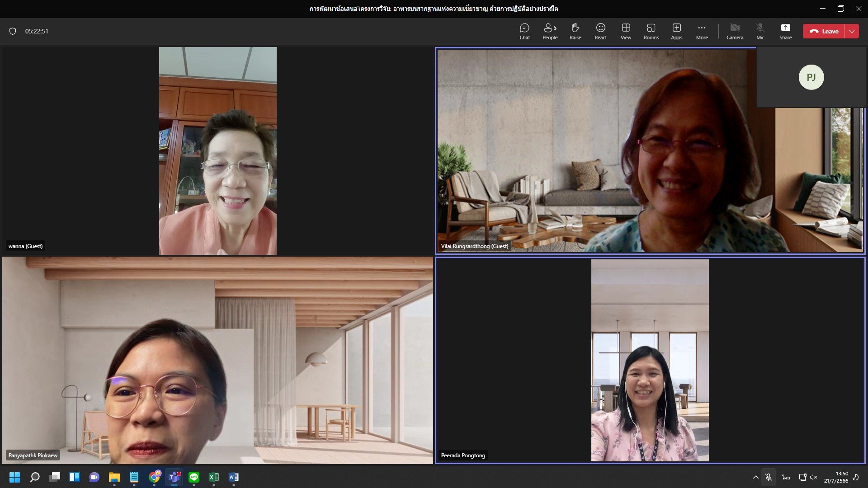Open Windows Search from taskbar

pos(35,477)
